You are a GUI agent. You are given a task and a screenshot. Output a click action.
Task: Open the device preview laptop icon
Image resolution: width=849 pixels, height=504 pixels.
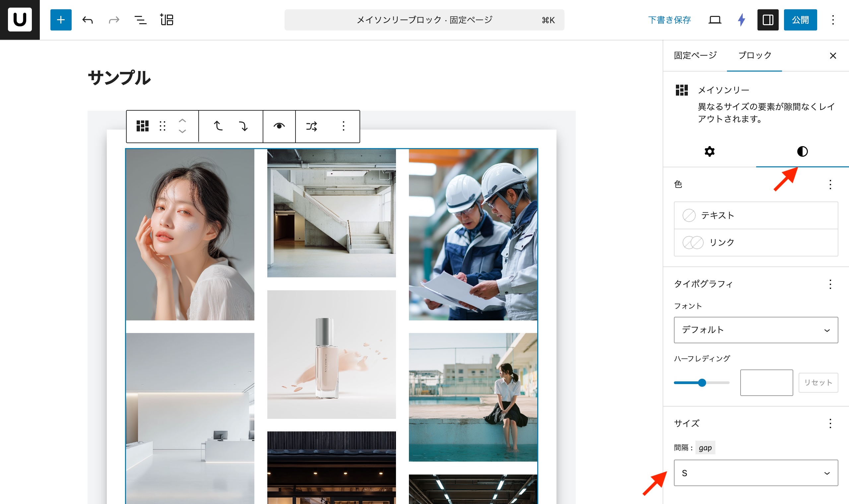point(715,20)
